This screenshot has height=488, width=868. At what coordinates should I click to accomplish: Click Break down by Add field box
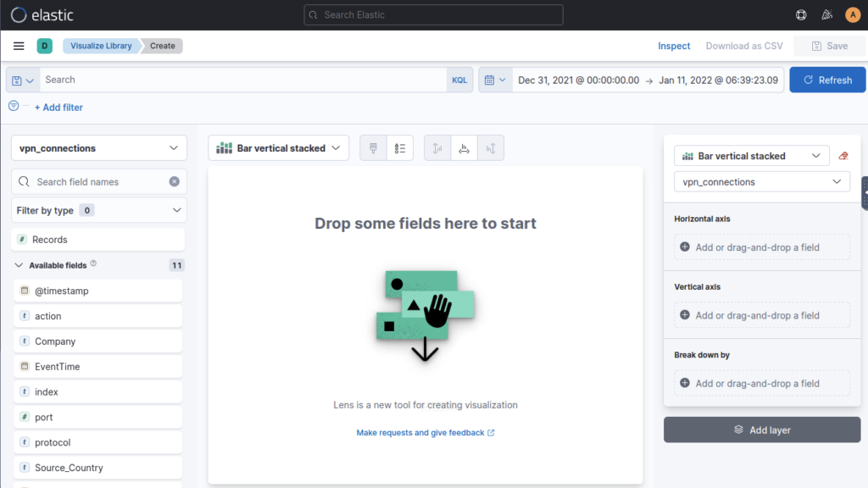point(762,384)
